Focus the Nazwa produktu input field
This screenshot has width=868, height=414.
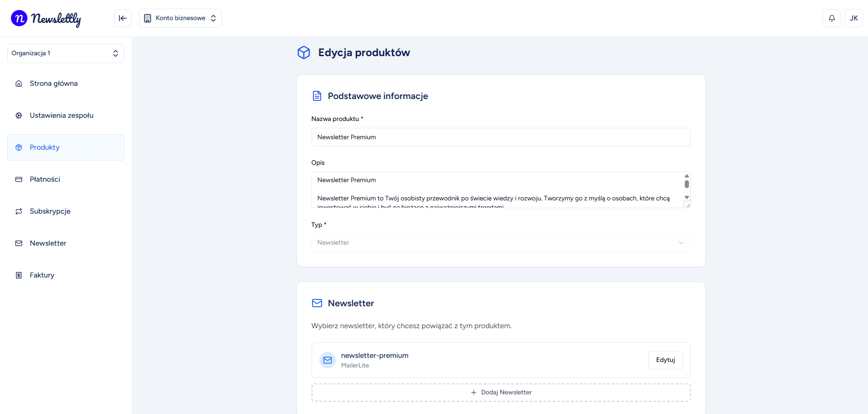pyautogui.click(x=500, y=137)
